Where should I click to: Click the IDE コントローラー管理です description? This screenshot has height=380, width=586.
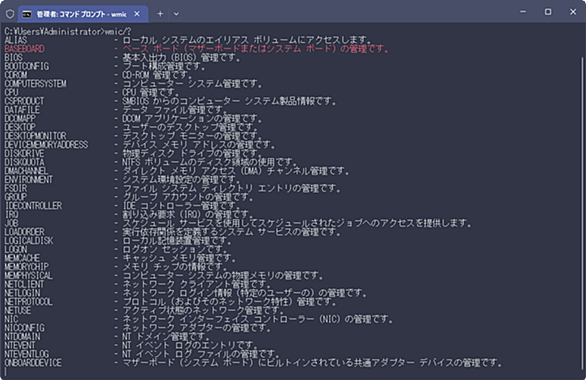181,206
